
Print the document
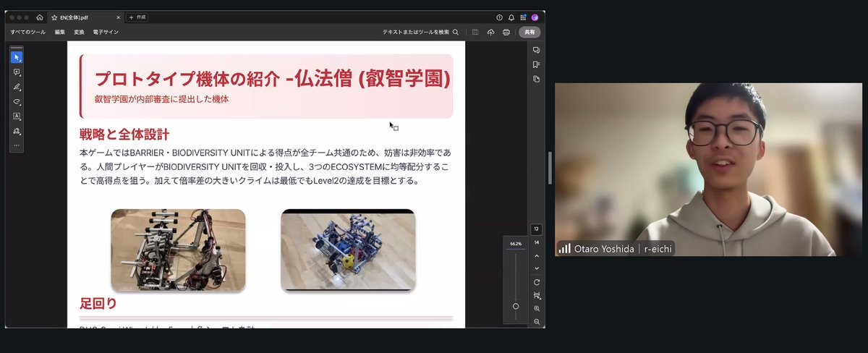click(x=506, y=32)
